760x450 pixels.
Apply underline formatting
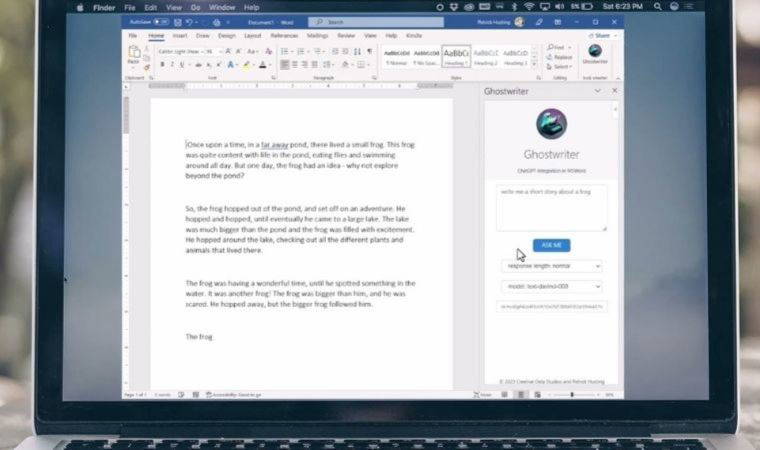[182, 64]
